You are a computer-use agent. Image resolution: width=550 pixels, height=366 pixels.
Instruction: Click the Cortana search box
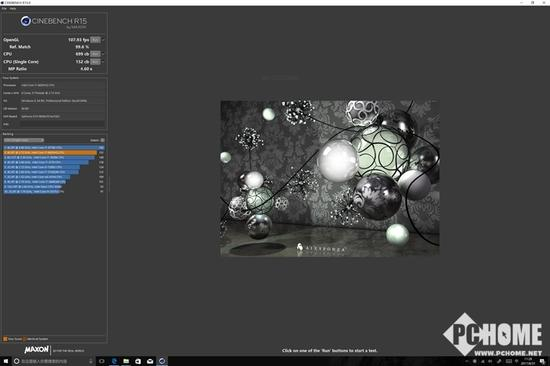53,361
